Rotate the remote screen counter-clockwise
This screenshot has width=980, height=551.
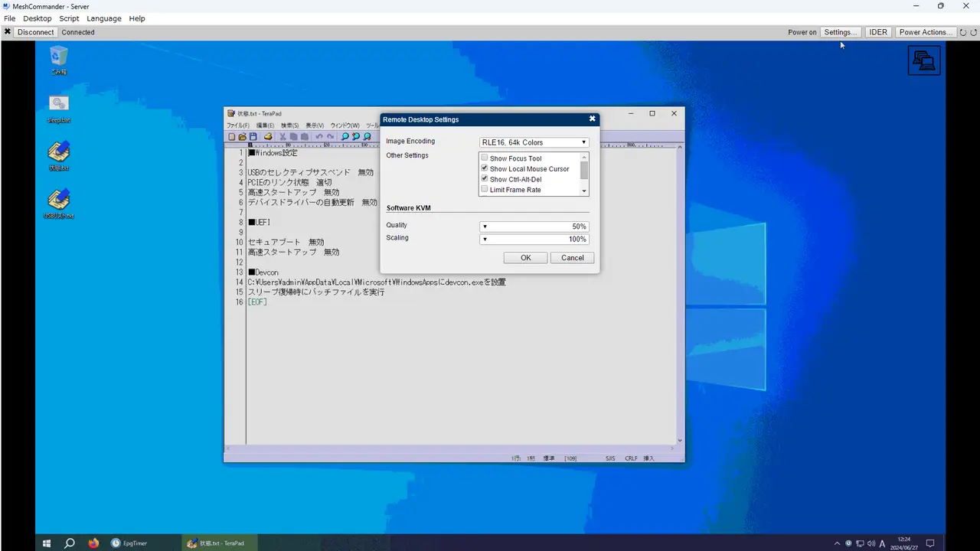(963, 32)
